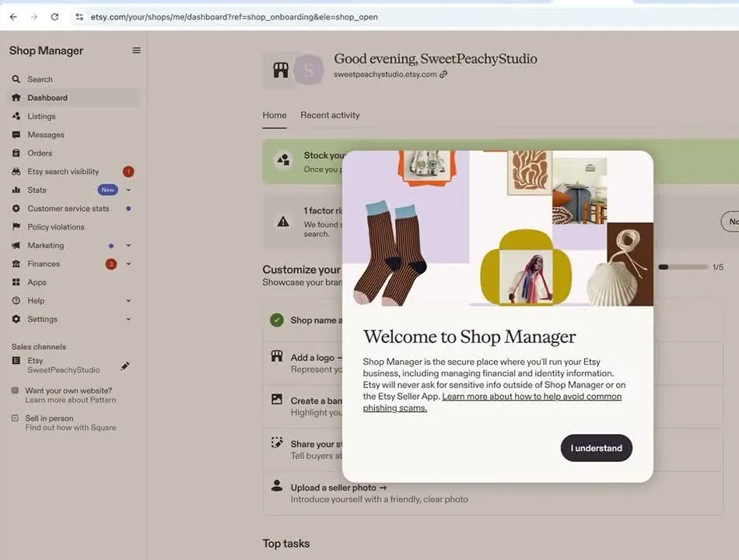Click the Search magnifier icon in sidebar
739x560 pixels.
[x=16, y=79]
